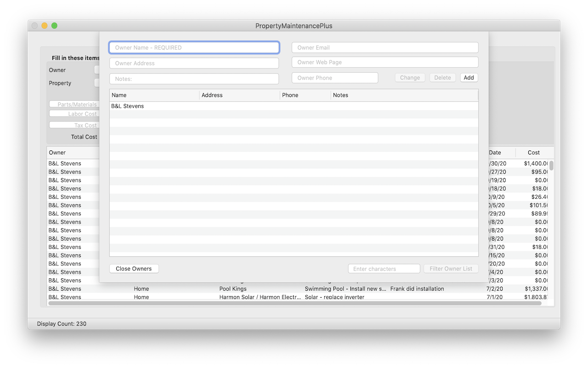Click the Address column header
The height and width of the screenshot is (368, 588).
click(239, 95)
